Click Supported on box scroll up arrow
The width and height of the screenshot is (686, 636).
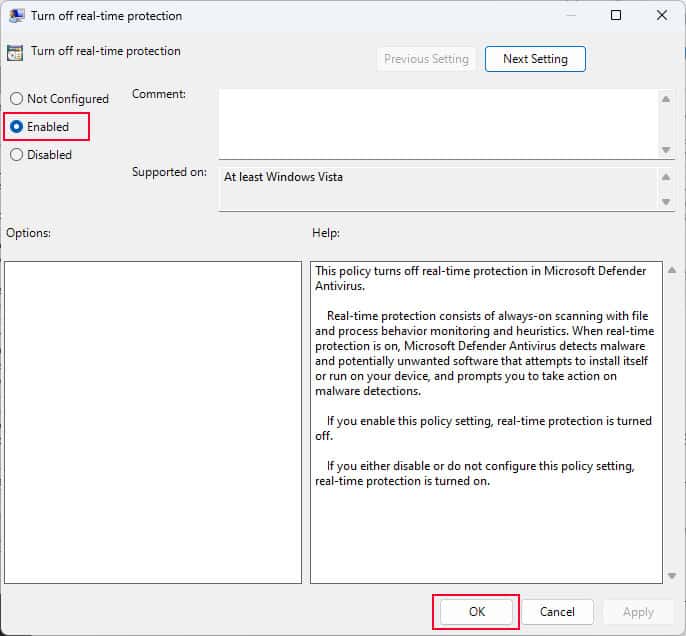click(666, 177)
